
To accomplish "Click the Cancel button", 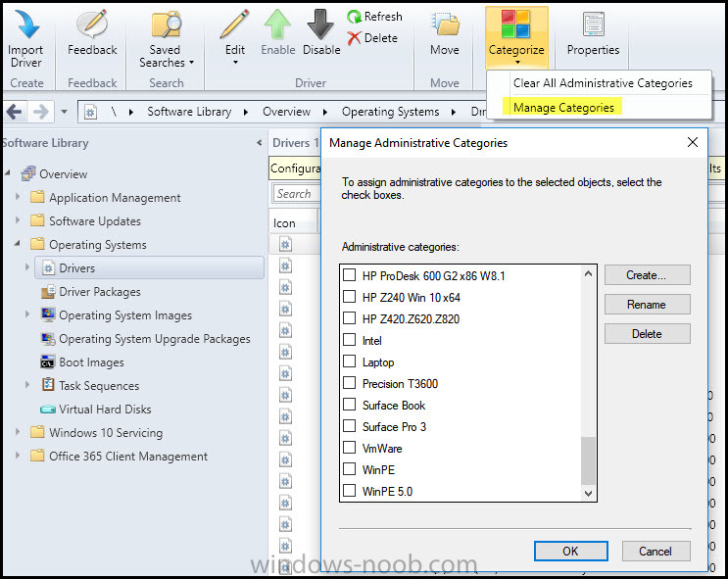I will tap(655, 552).
